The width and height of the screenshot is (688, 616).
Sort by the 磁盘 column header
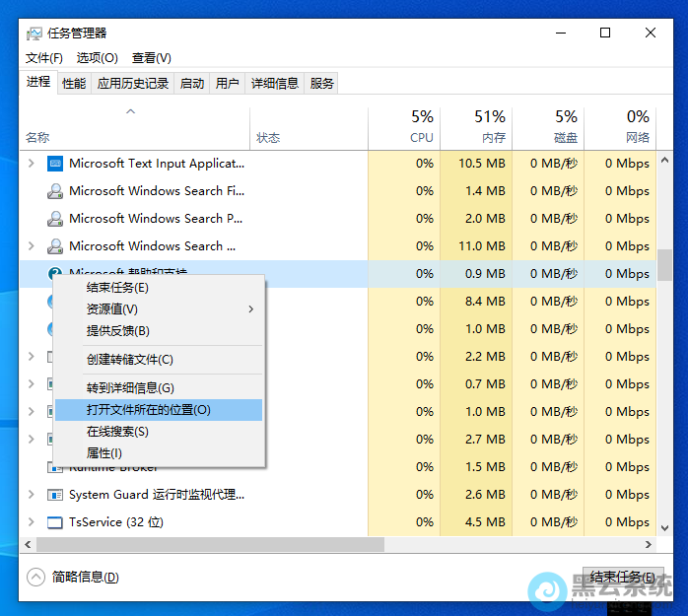coord(548,129)
